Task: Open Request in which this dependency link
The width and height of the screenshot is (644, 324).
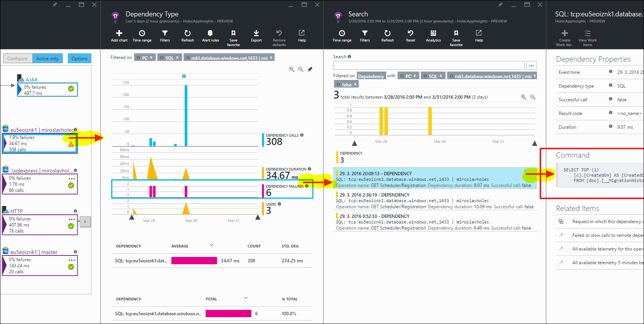Action: click(608, 222)
